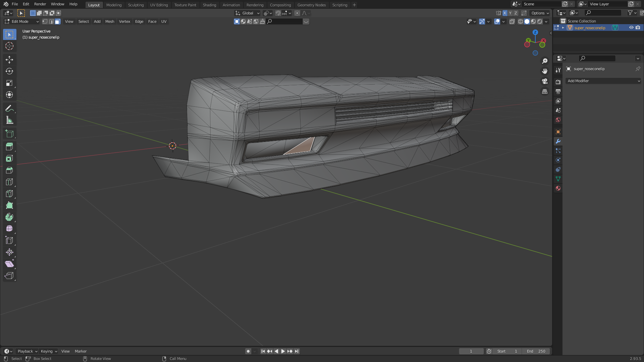Click the End frame field

536,351
